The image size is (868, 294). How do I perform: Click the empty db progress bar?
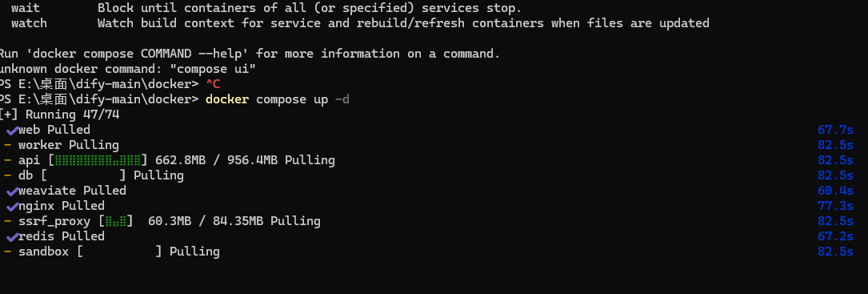click(83, 176)
